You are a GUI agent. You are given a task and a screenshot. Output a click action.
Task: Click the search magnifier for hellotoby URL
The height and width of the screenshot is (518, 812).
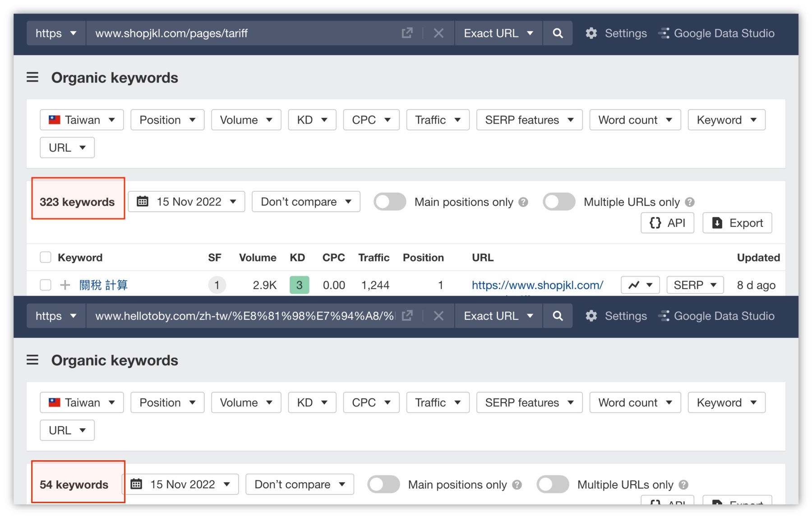click(x=558, y=316)
